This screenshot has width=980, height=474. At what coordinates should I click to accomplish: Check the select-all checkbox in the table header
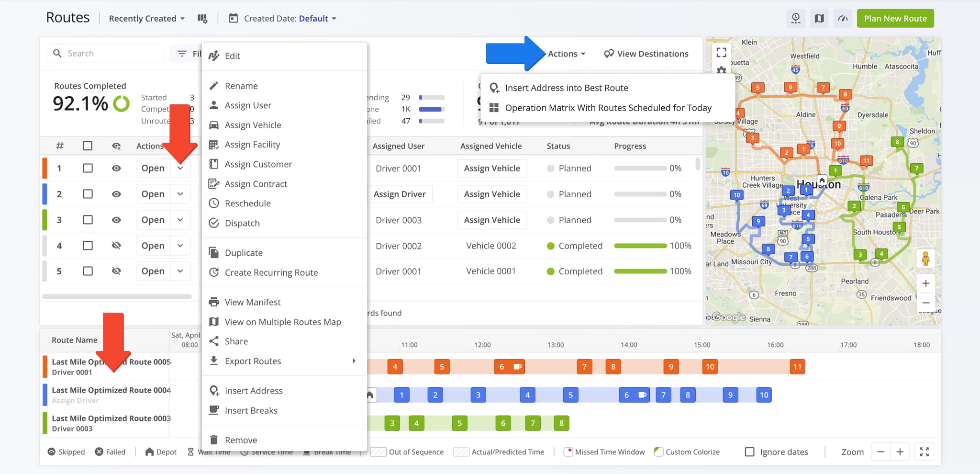coord(88,146)
